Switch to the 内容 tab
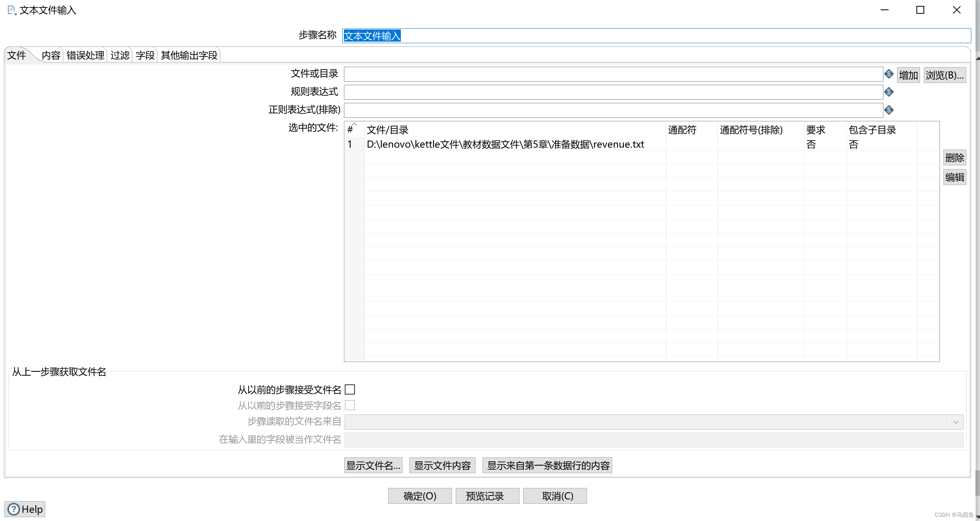 [x=51, y=55]
